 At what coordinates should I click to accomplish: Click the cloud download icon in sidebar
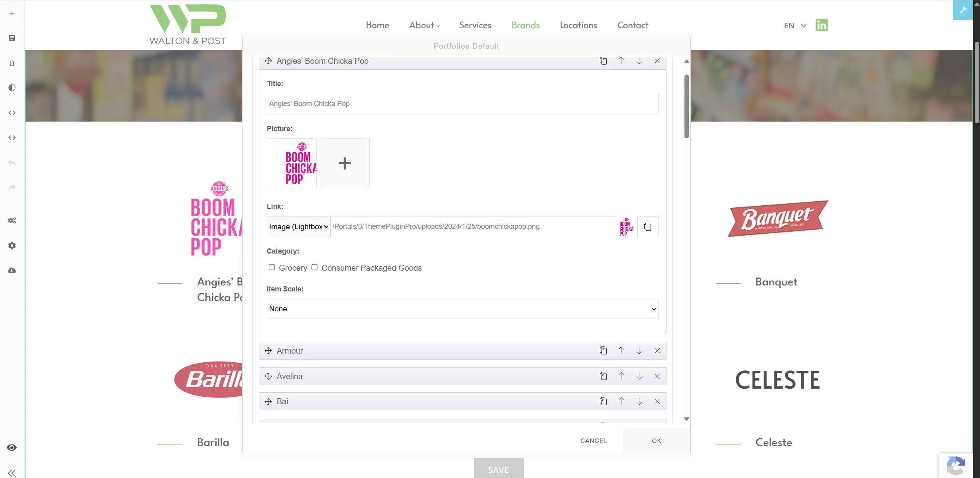(12, 270)
